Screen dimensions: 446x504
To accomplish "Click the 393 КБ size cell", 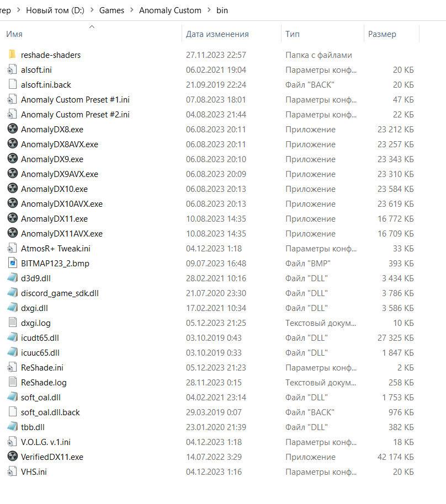I will (401, 263).
